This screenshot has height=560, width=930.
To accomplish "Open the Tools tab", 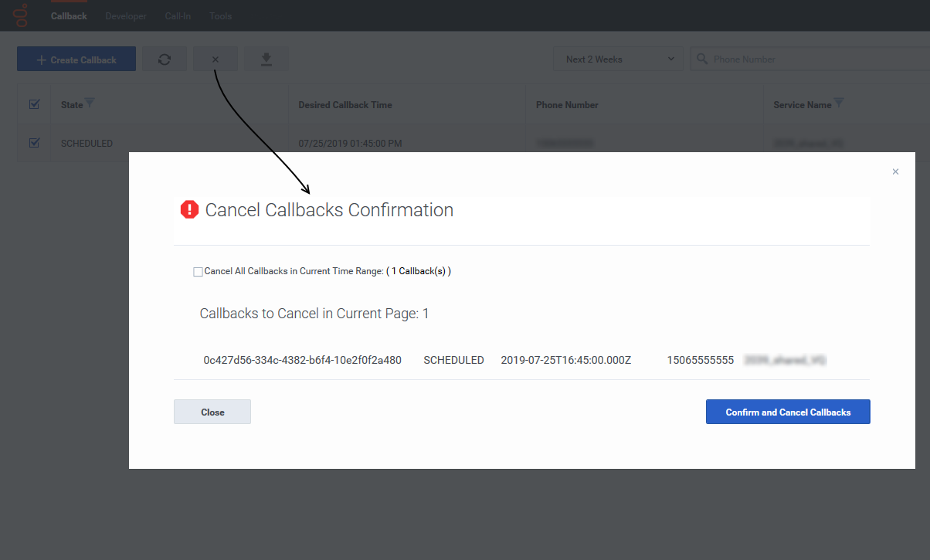I will pos(220,16).
